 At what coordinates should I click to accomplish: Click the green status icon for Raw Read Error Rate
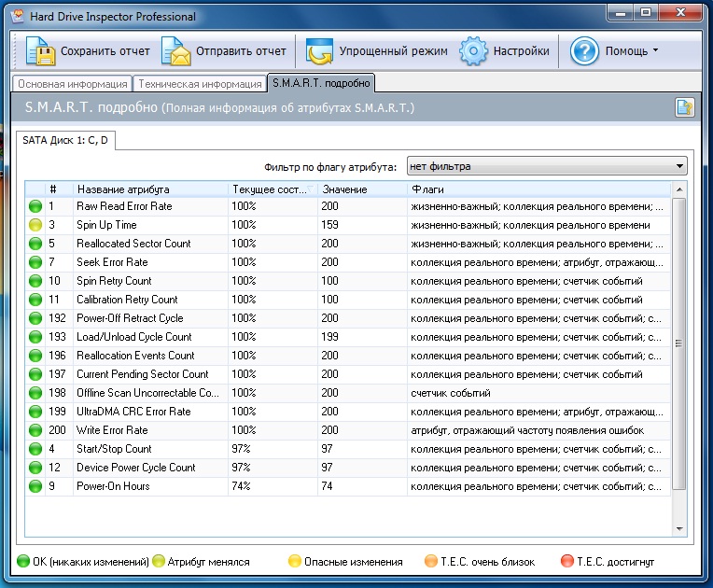[x=35, y=206]
